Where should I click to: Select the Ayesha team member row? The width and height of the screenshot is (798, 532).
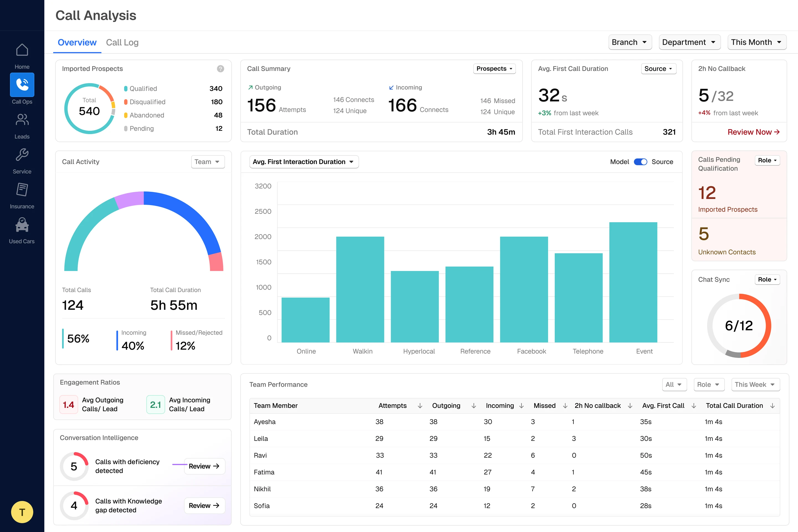pos(514,422)
